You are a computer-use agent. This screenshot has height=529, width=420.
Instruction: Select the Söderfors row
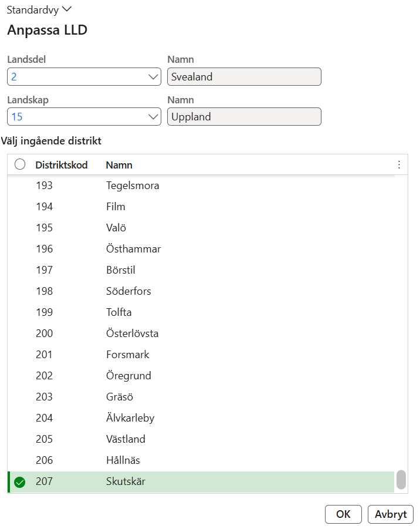coord(201,291)
